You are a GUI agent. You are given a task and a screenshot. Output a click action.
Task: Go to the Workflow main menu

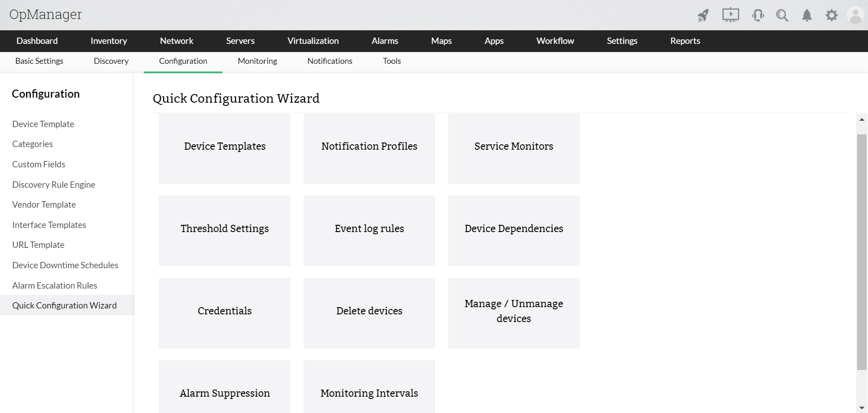[555, 41]
